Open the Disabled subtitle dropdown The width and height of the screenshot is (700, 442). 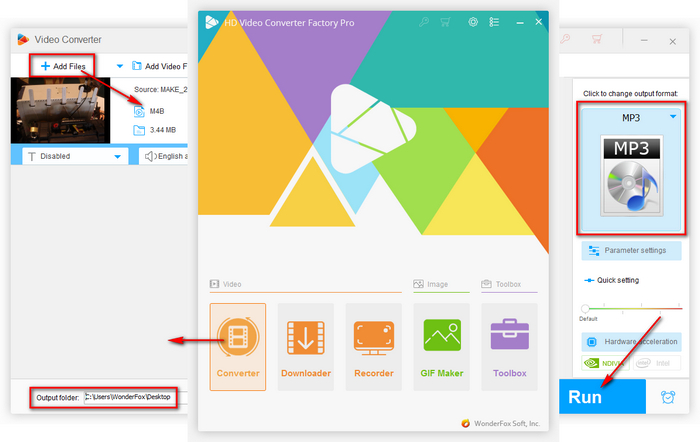click(75, 156)
